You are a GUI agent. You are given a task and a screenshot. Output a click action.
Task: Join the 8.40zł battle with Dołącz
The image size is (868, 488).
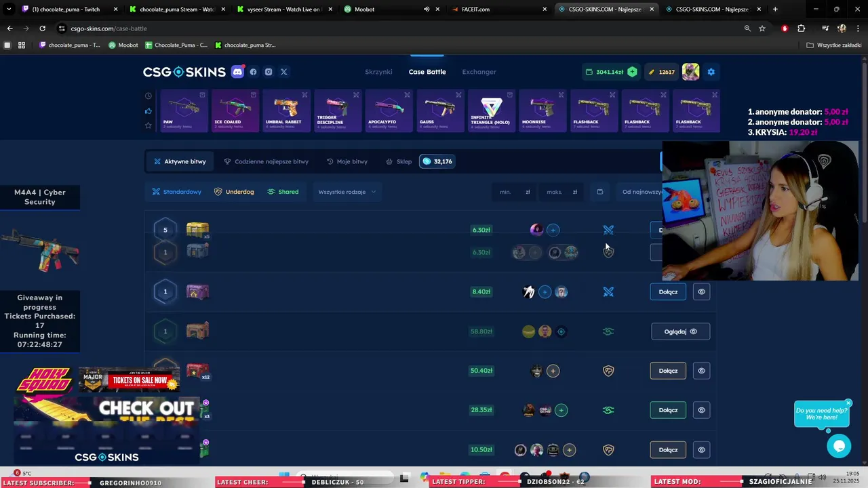coord(668,292)
